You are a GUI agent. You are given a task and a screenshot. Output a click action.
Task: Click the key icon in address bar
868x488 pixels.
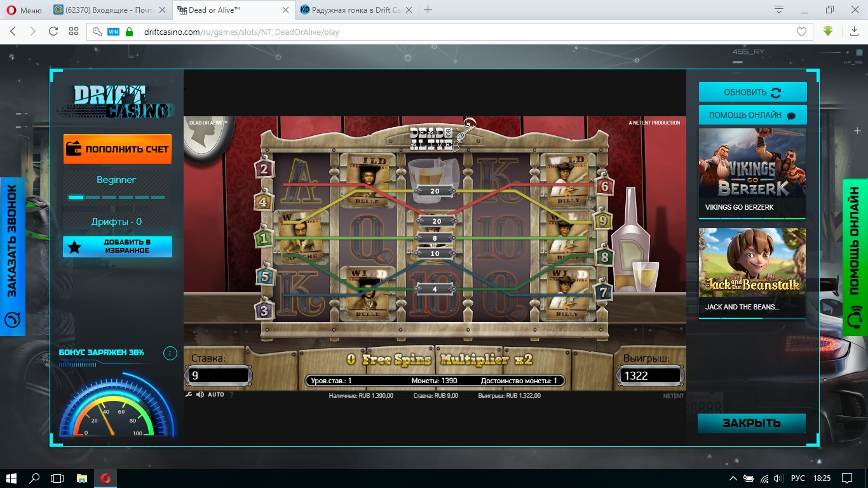(97, 32)
